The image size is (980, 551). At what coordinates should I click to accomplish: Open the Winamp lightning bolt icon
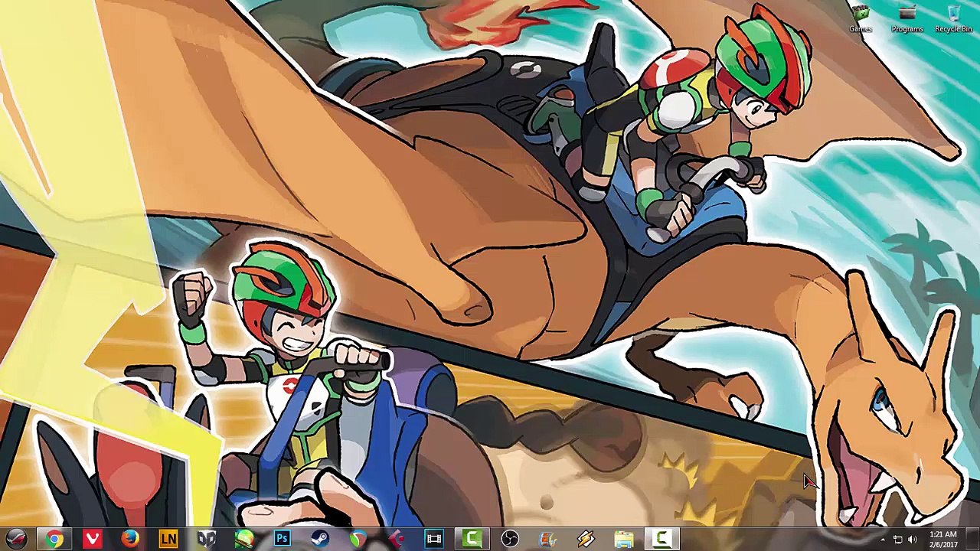[586, 540]
